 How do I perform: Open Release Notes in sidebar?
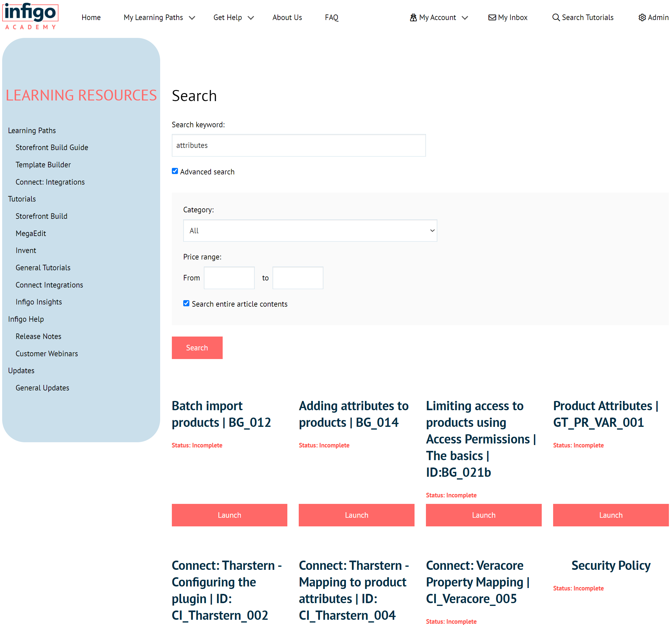pos(38,336)
